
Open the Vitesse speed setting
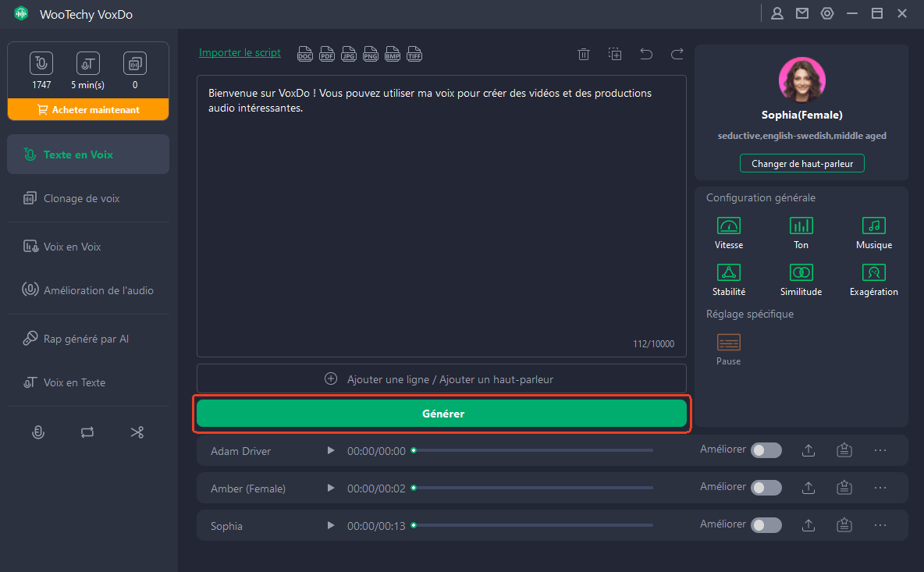[x=728, y=226]
